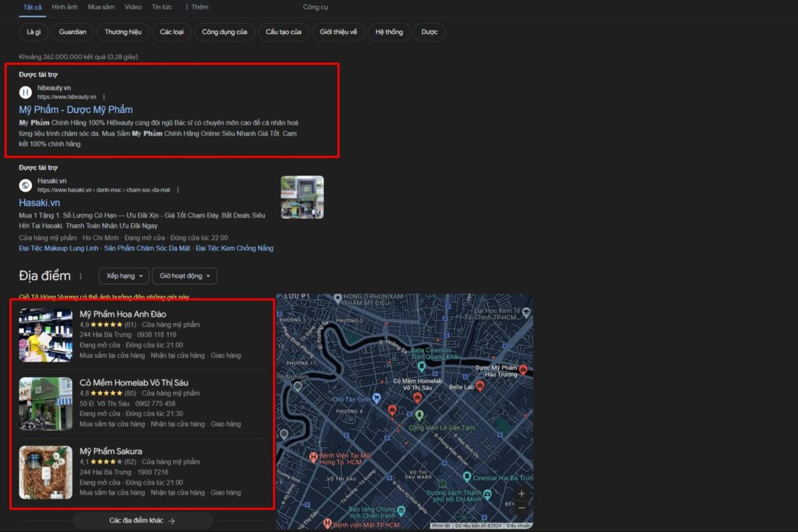Open three-dot menu next to hibeauty.vn URL
This screenshot has height=532, width=798.
click(104, 97)
